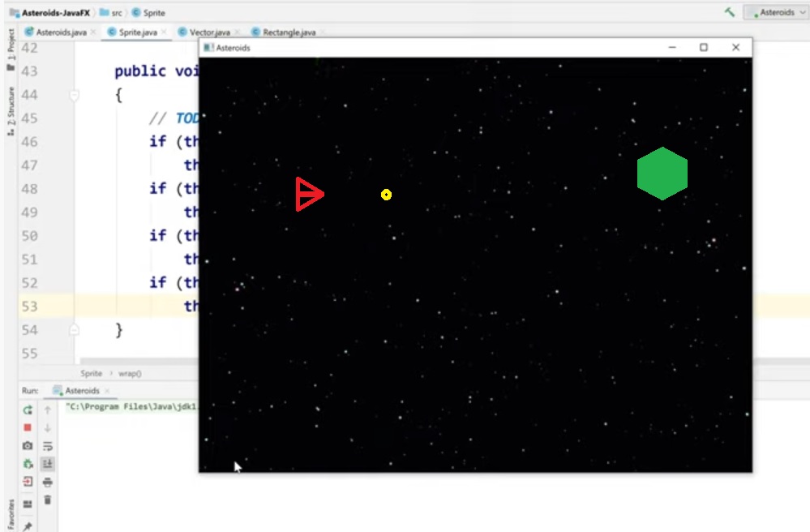Print console output using printer icon
Viewport: 810px width, 532px height.
pyautogui.click(x=48, y=482)
